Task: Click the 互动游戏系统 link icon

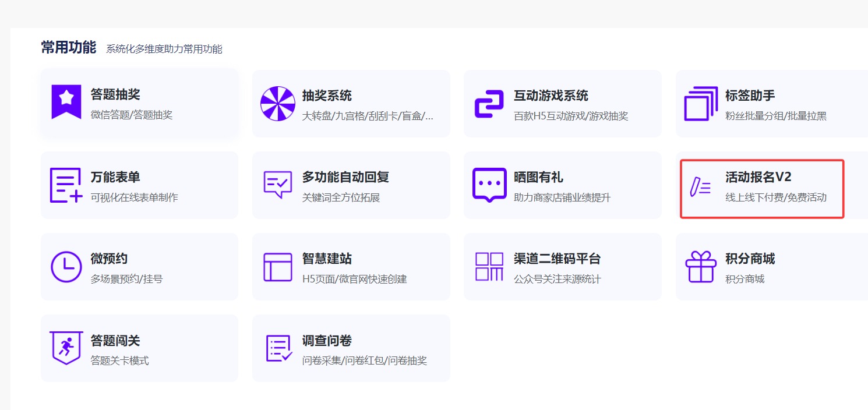Action: pos(489,104)
